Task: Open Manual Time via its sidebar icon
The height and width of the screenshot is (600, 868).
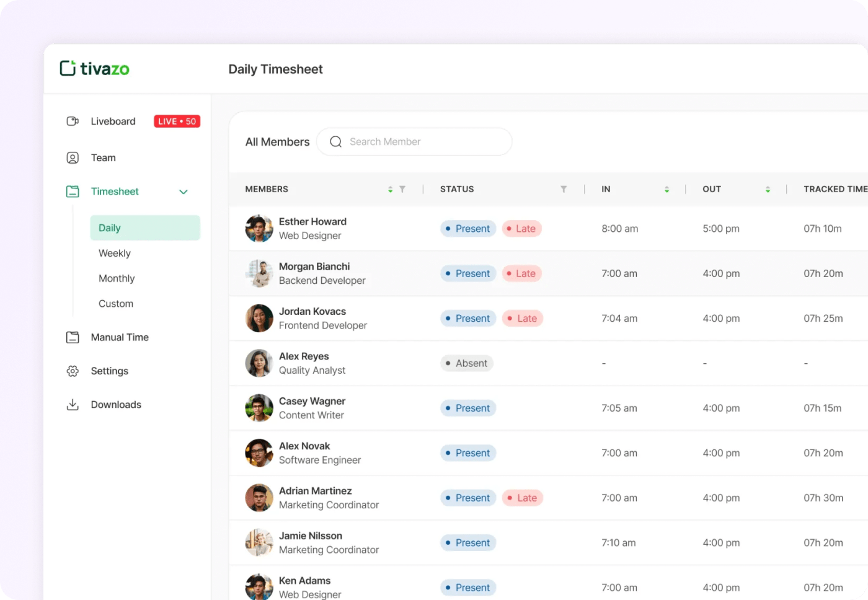Action: (x=73, y=337)
